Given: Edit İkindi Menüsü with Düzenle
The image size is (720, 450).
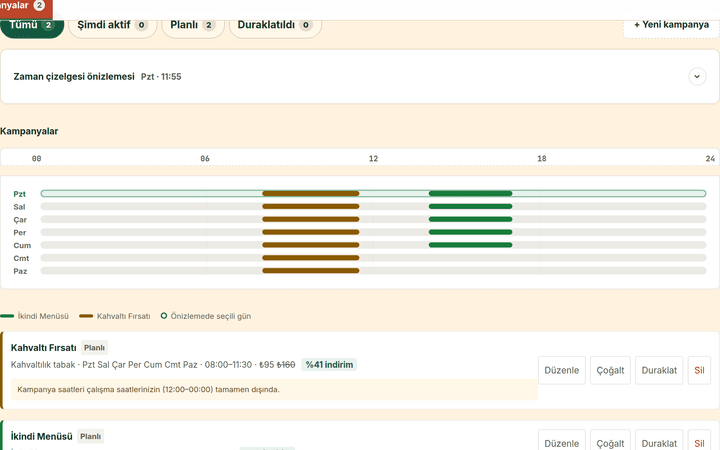Looking at the screenshot, I should click(562, 440).
